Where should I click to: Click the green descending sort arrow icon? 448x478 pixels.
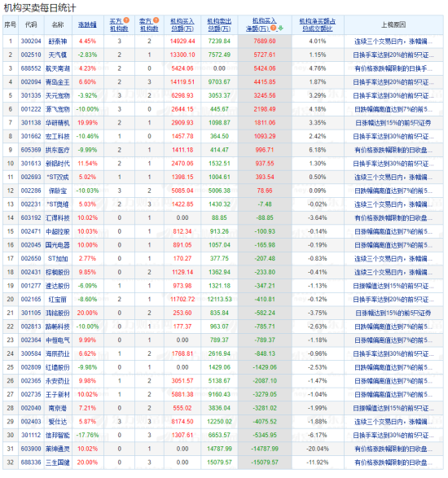pyautogui.click(x=280, y=28)
